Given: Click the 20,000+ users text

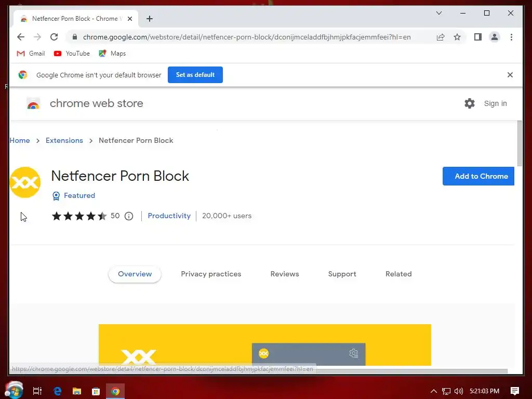Looking at the screenshot, I should tap(227, 216).
